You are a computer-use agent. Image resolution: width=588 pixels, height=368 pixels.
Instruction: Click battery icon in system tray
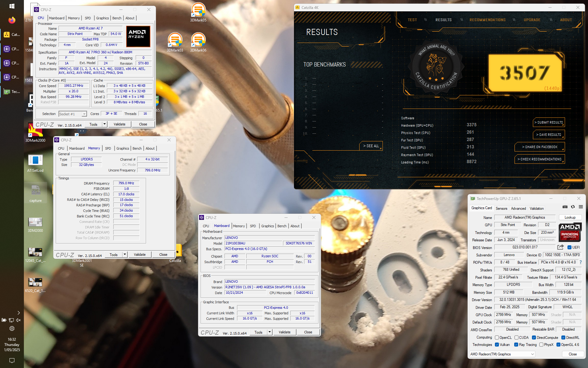4,320
